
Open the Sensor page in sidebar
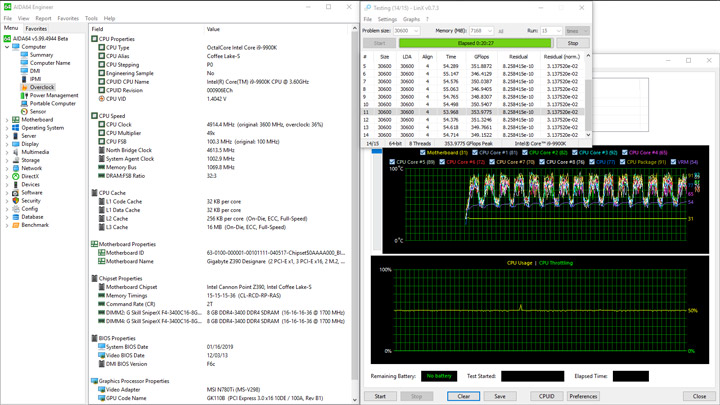coord(38,111)
